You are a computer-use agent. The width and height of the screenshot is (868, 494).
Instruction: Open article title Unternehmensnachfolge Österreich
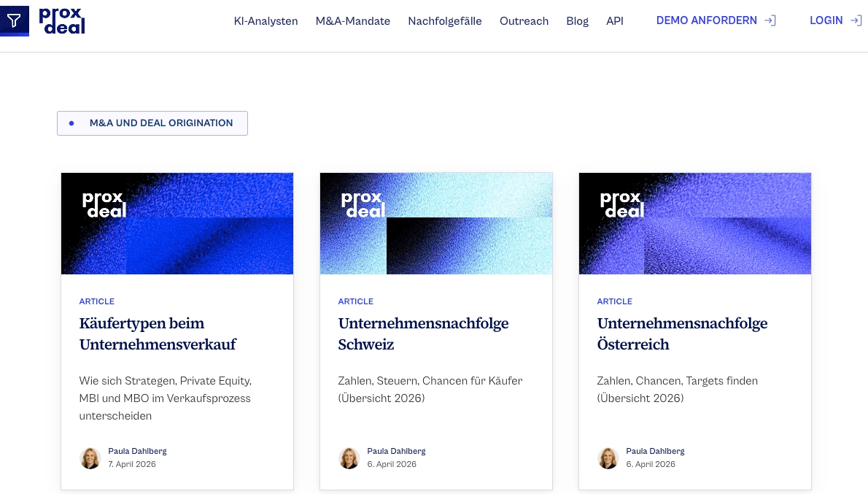click(x=682, y=333)
